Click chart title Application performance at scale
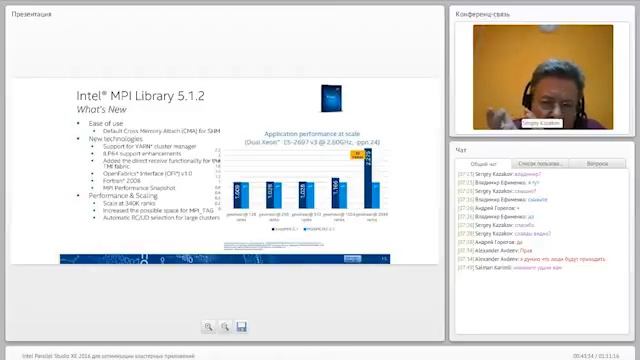 pyautogui.click(x=312, y=134)
